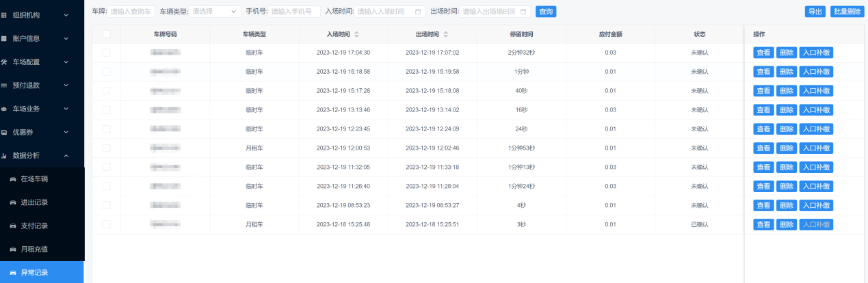The height and width of the screenshot is (283, 868).
Task: Click the calendar icon in 出场时间 field
Action: coord(523,12)
